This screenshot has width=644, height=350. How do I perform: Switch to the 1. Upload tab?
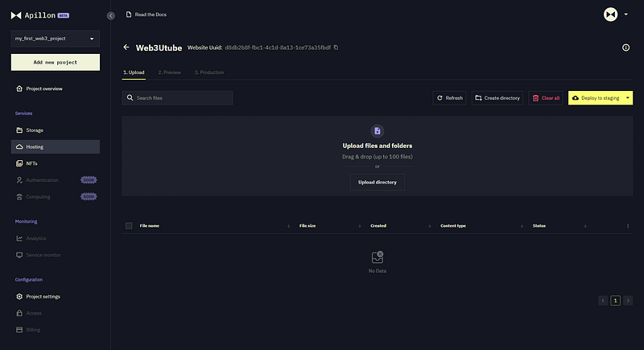[134, 72]
